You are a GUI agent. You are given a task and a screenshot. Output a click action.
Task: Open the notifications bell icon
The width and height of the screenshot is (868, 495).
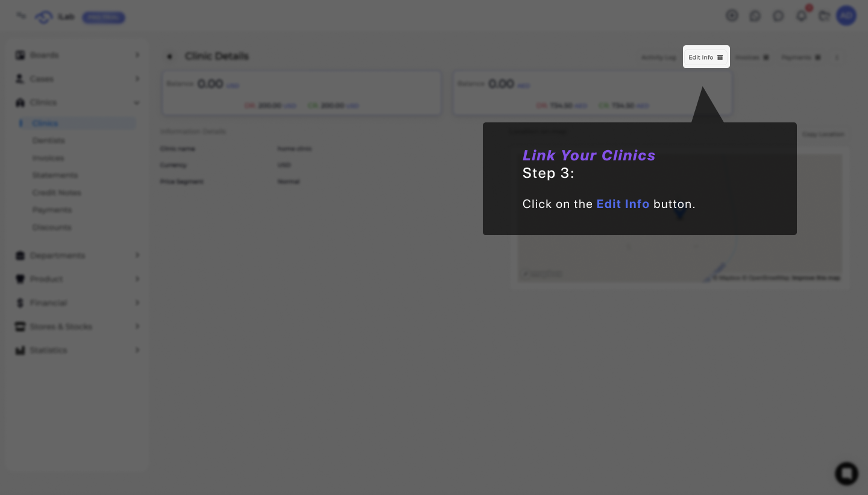pyautogui.click(x=802, y=16)
